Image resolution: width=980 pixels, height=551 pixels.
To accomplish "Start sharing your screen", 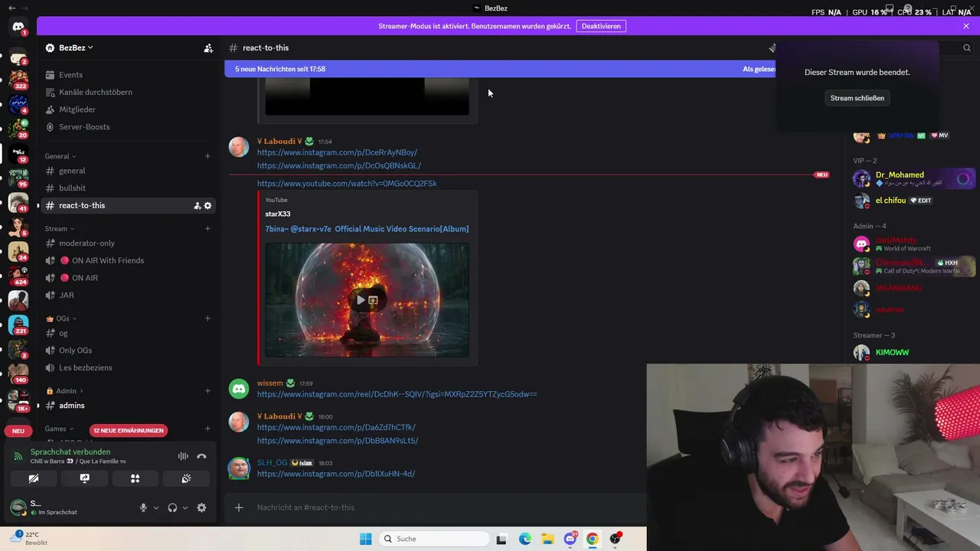I will [84, 478].
